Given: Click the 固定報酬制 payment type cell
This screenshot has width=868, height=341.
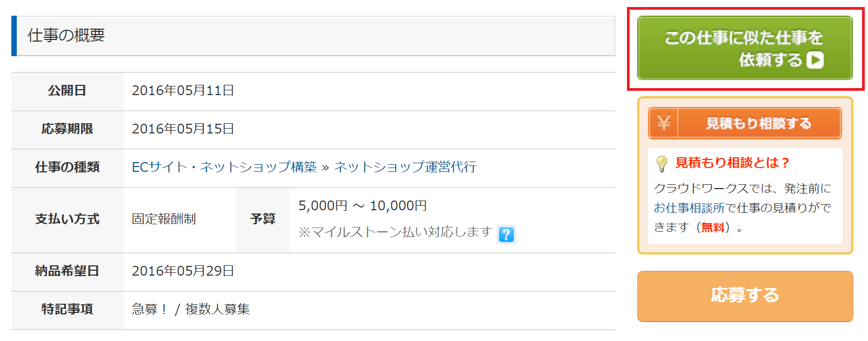Looking at the screenshot, I should pos(179,219).
